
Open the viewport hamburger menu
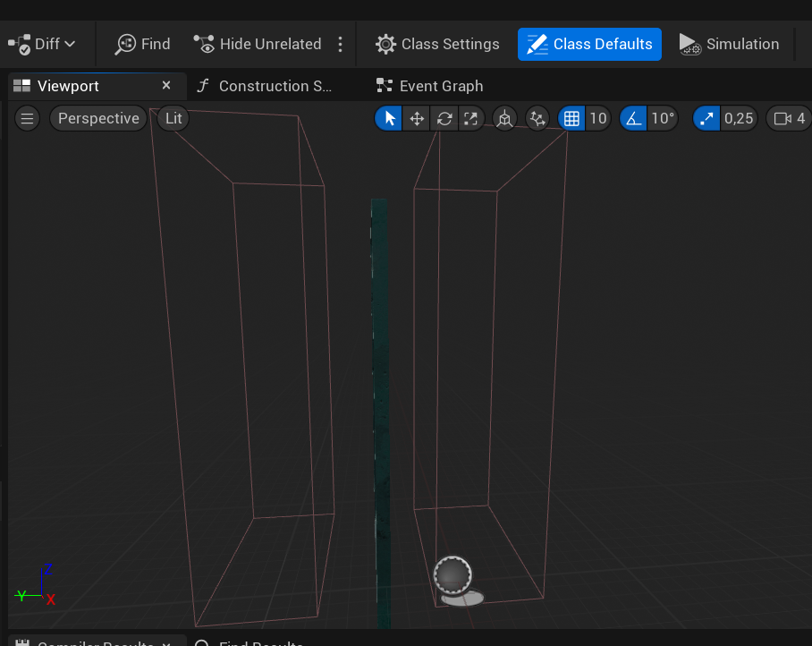[x=27, y=118]
